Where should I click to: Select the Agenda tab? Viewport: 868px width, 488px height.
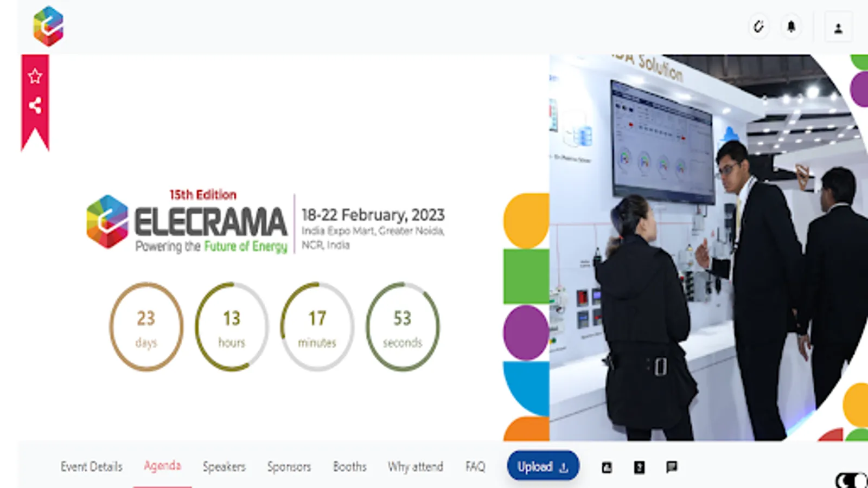(x=162, y=466)
